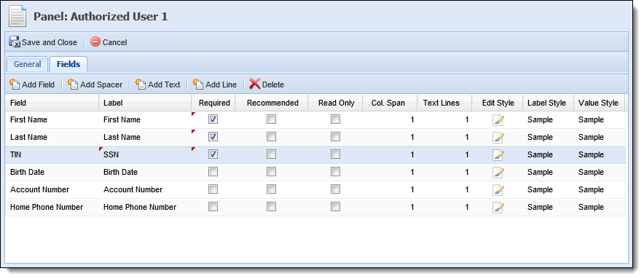Check Recommended for Home Phone Number
Viewport: 644px width, 279px height.
(271, 207)
